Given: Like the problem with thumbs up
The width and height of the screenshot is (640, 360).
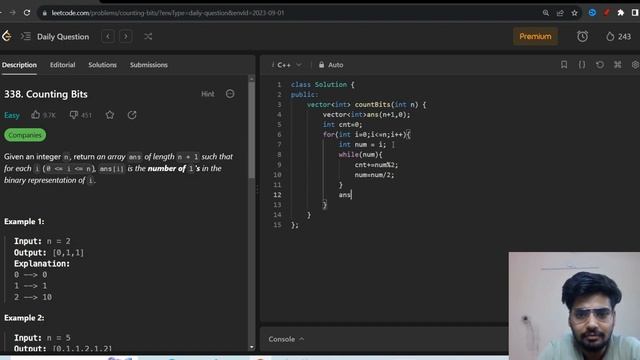Looking at the screenshot, I should (x=36, y=115).
